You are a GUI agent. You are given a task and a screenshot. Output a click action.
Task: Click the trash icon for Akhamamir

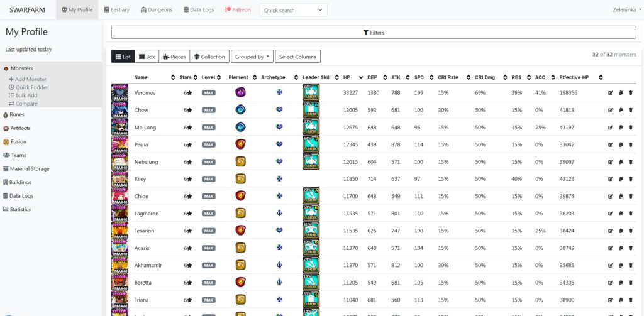[630, 265]
